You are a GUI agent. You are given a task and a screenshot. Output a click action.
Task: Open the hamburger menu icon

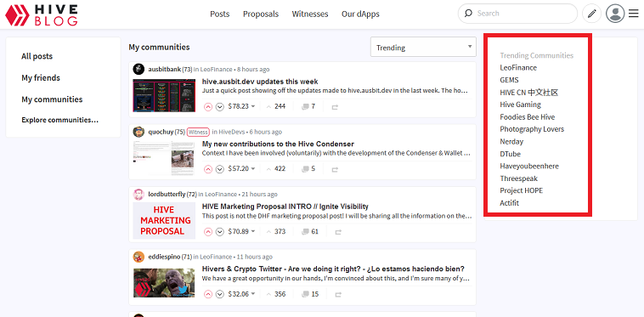pyautogui.click(x=633, y=14)
